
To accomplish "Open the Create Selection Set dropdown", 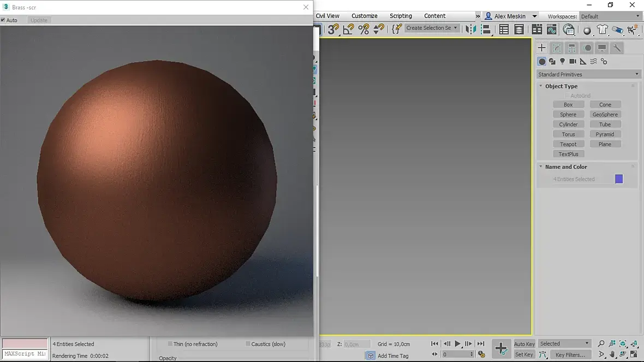I will [x=432, y=28].
